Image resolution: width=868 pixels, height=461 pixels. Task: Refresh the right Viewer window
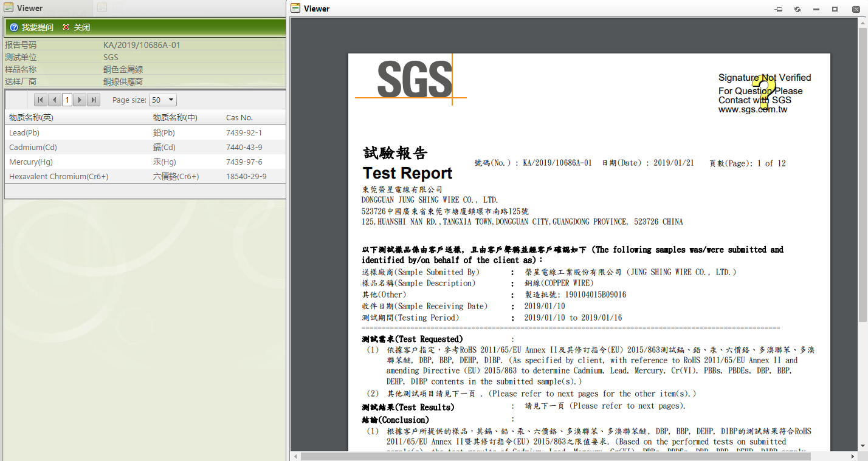(x=797, y=9)
